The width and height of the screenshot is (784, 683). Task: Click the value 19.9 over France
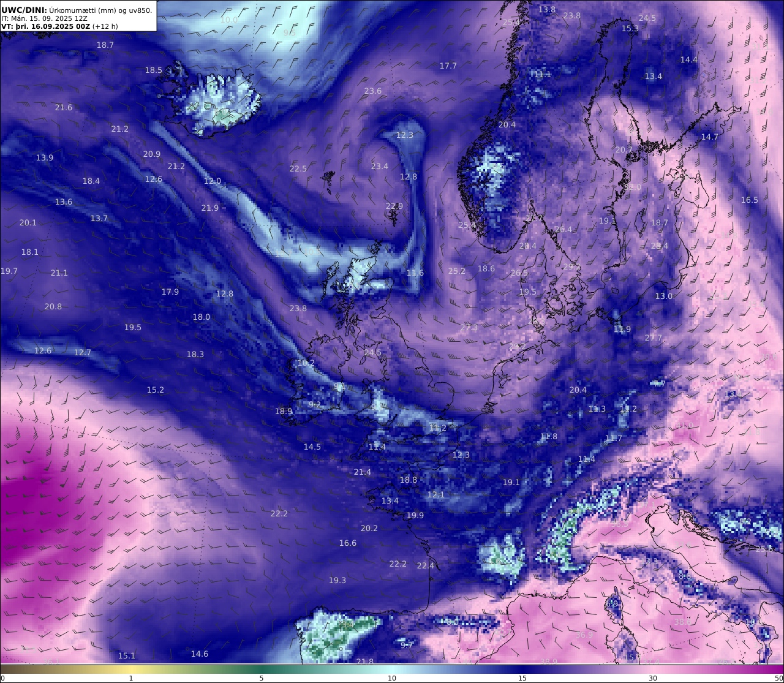415,516
